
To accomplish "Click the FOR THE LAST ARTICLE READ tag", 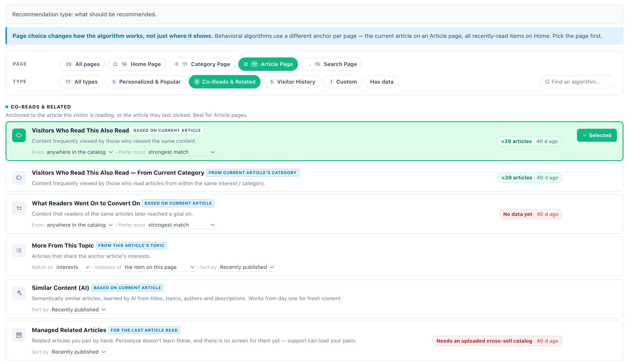I will tap(144, 330).
